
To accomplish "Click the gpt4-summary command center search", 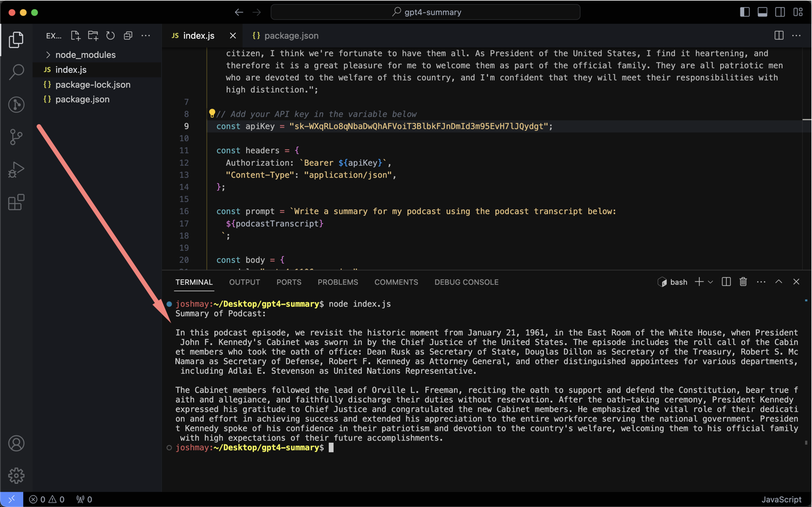I will (425, 12).
